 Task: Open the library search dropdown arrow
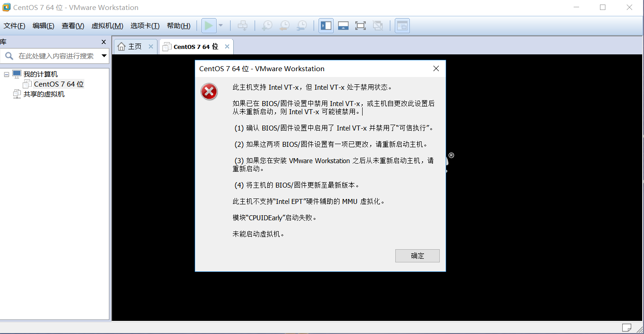[x=104, y=56]
